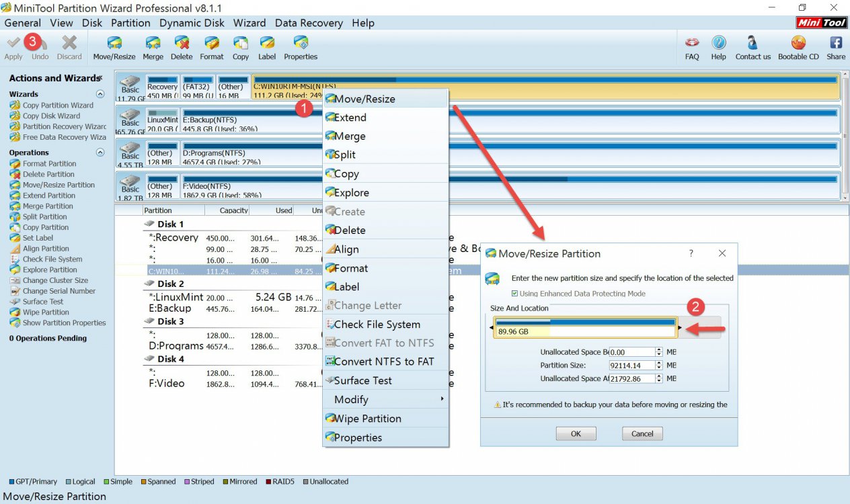Image resolution: width=850 pixels, height=504 pixels.
Task: Select Surface Test in Operations list
Action: click(x=37, y=302)
